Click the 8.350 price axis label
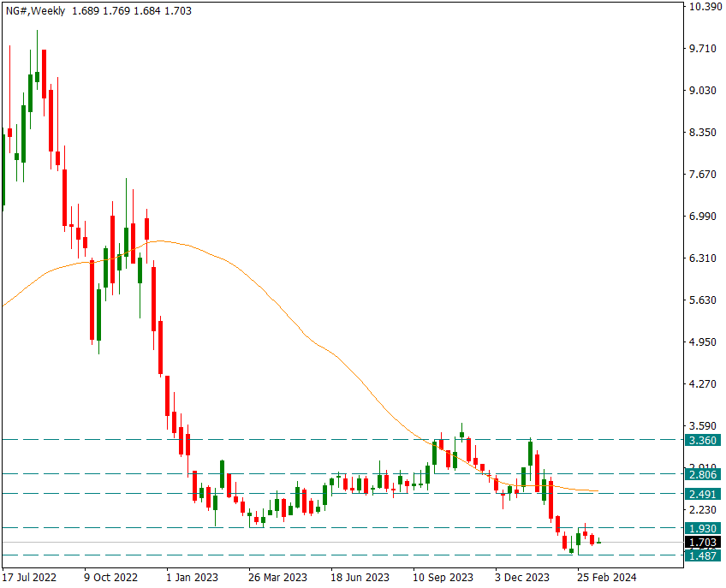The width and height of the screenshot is (726, 588). (x=703, y=133)
